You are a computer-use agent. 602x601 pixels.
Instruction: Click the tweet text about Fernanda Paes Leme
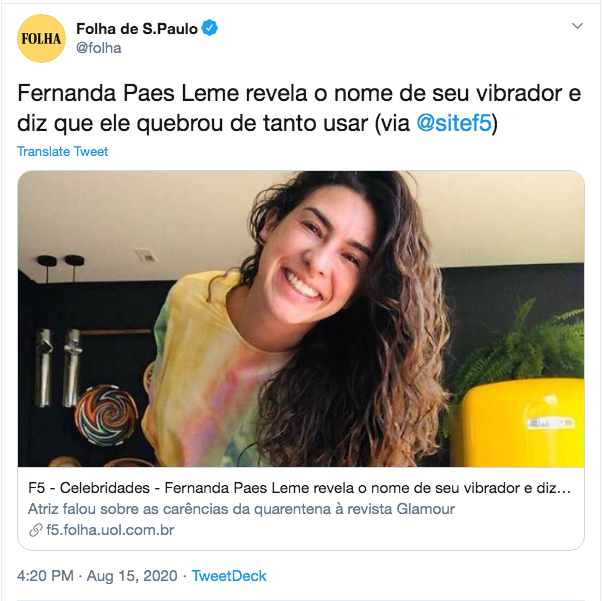pos(299,108)
